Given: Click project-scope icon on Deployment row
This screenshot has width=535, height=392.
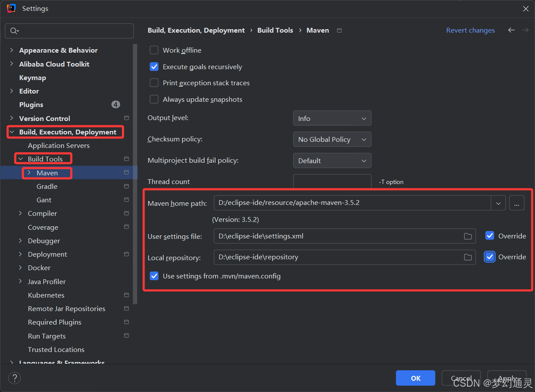Looking at the screenshot, I should tap(126, 254).
